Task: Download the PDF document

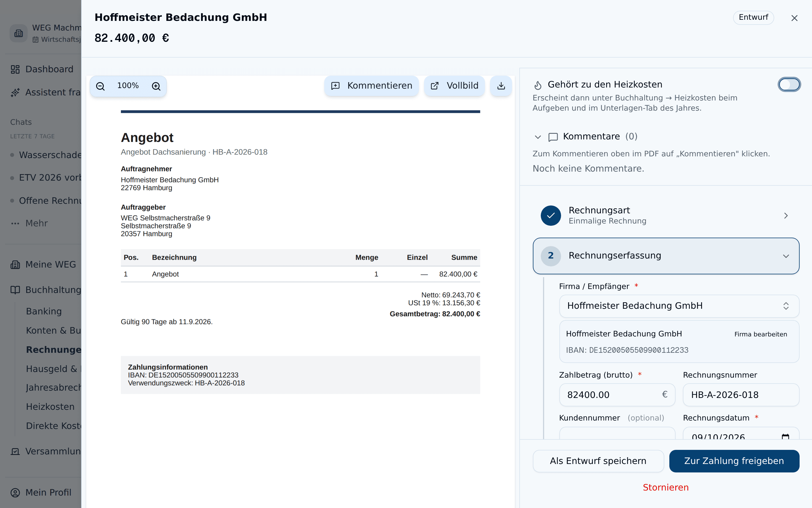Action: click(x=501, y=86)
